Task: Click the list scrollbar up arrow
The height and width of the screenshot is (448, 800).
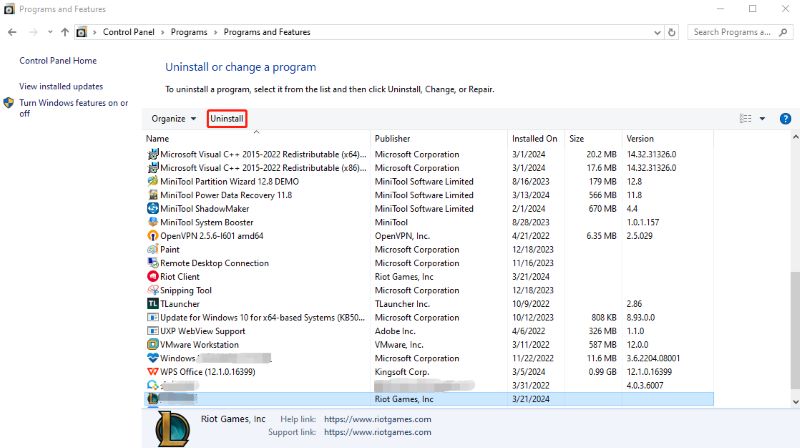Action: [x=795, y=137]
